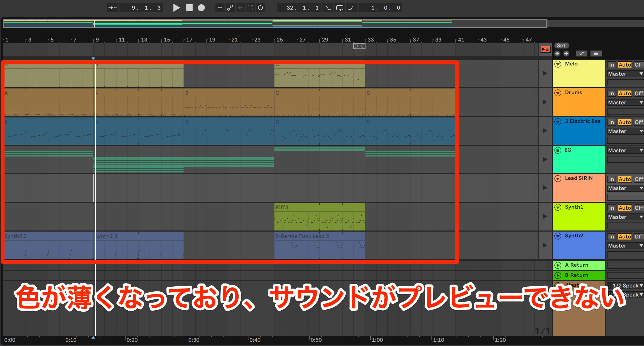Toggle the automation mode icon

(x=582, y=53)
